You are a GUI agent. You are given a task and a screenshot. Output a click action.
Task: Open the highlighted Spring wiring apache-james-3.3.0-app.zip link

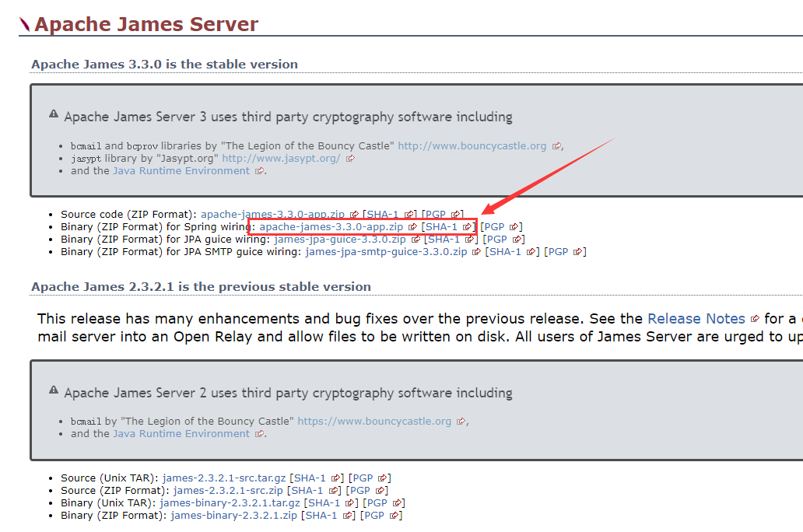[x=330, y=226]
